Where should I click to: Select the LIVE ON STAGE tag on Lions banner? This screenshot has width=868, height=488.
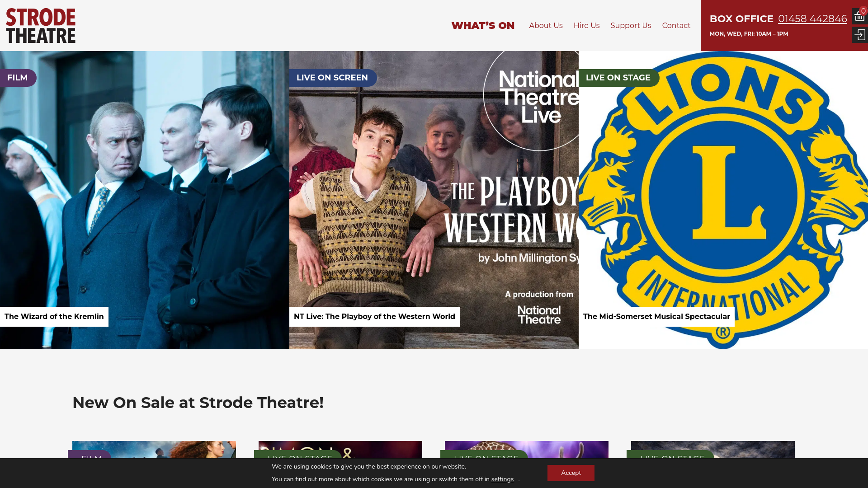(618, 78)
